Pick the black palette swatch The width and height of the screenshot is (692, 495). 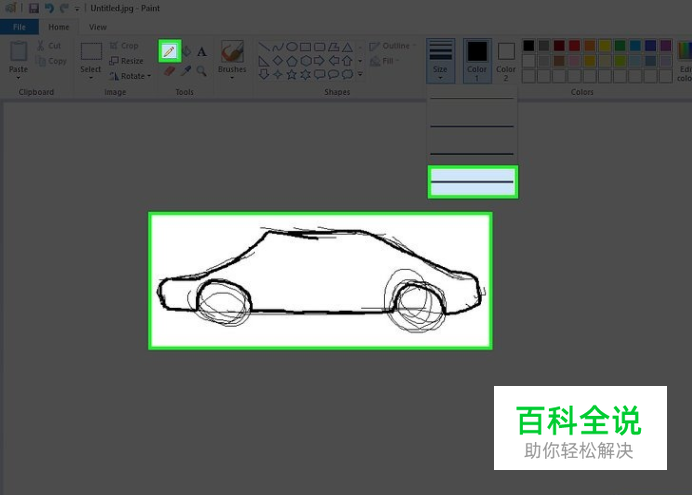(x=529, y=45)
